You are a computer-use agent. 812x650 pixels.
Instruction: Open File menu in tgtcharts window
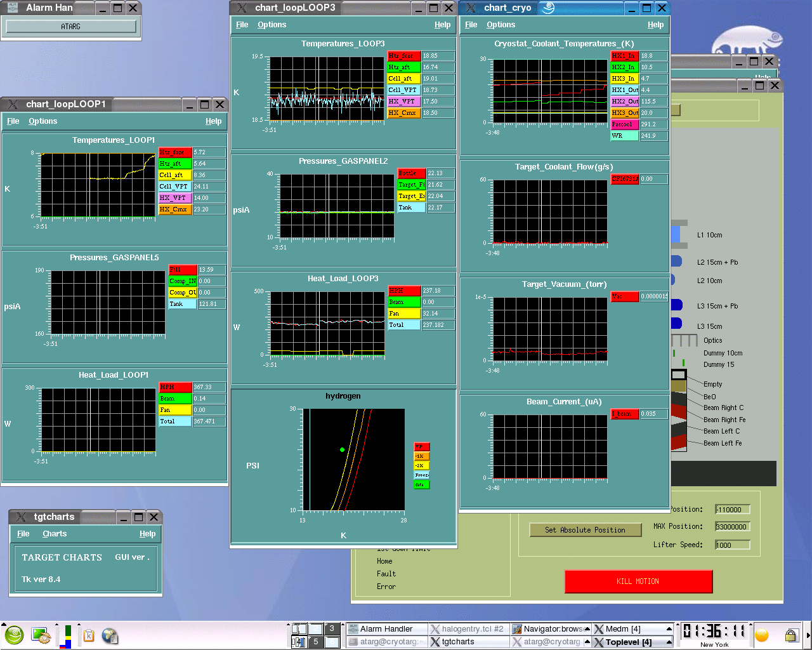23,534
